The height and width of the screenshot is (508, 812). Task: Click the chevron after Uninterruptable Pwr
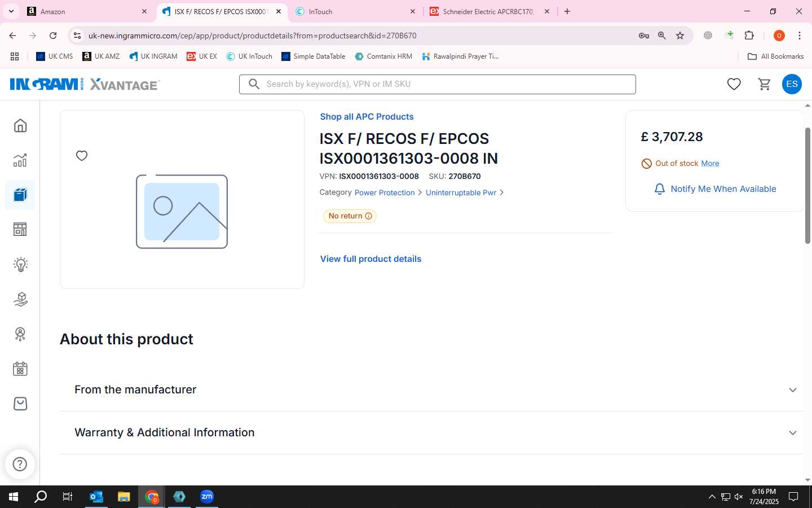[x=502, y=192]
